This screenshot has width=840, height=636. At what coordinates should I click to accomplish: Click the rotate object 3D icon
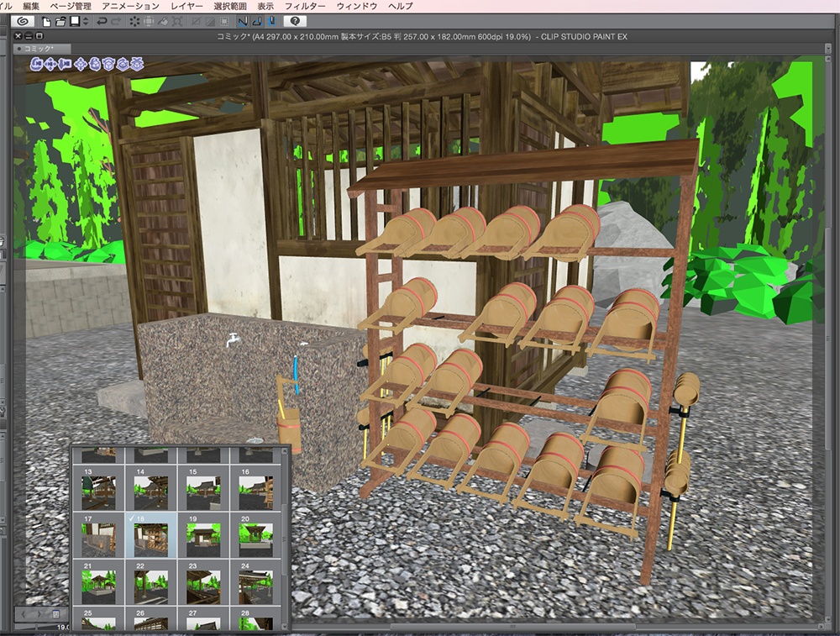(95, 65)
